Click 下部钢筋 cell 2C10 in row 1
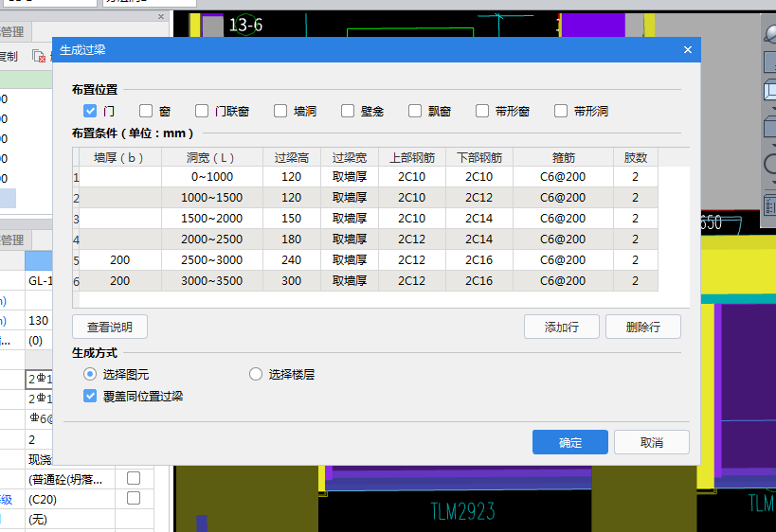Viewport: 776px width, 532px height. point(479,177)
